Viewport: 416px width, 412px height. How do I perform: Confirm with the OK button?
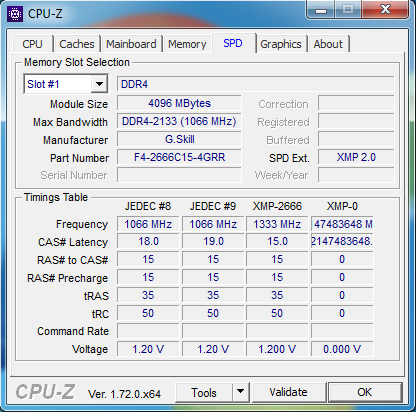365,392
